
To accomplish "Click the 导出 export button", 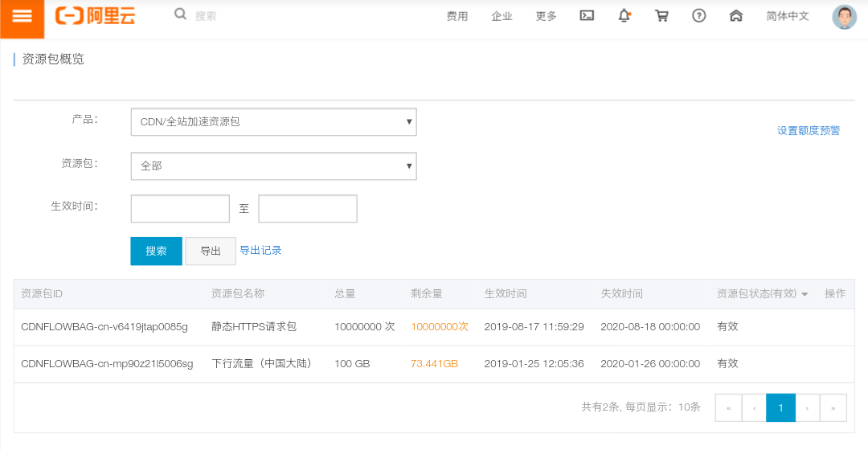I will pyautogui.click(x=211, y=252).
